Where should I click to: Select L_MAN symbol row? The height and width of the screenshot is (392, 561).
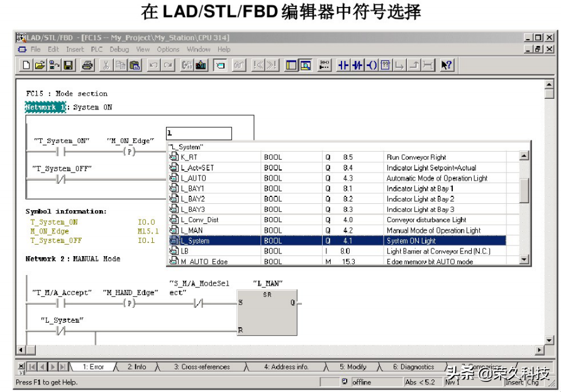pos(338,230)
